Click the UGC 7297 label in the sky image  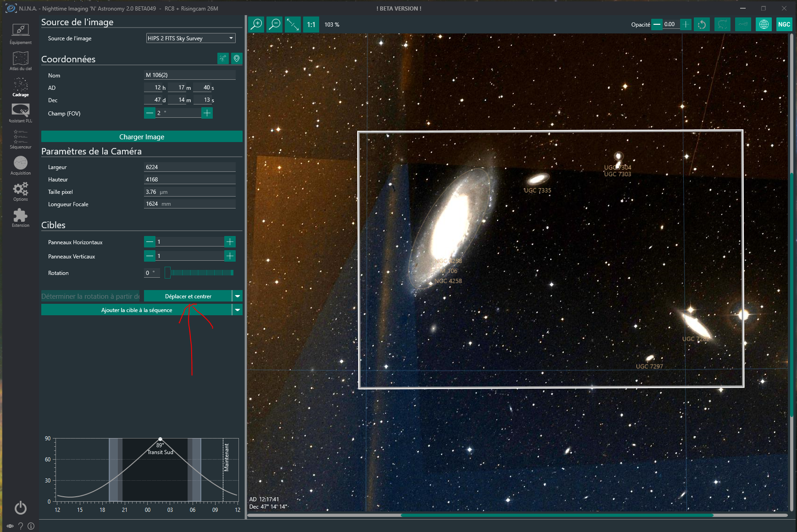click(649, 366)
